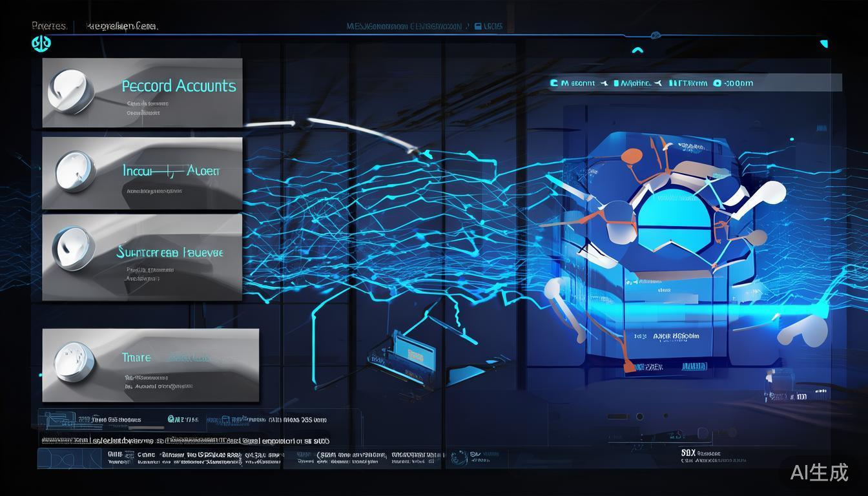
Task: Switch to the Hegrellen Cena tab
Action: pos(121,26)
